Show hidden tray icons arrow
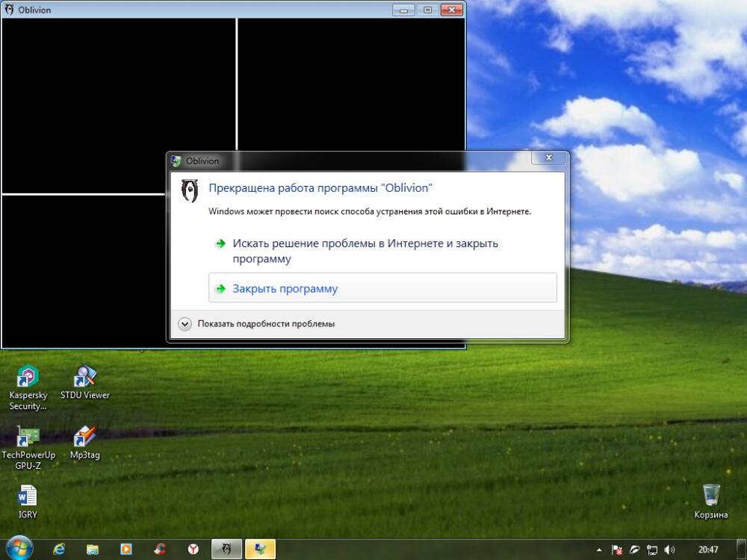Screen dimensions: 747x560 (x=599, y=550)
